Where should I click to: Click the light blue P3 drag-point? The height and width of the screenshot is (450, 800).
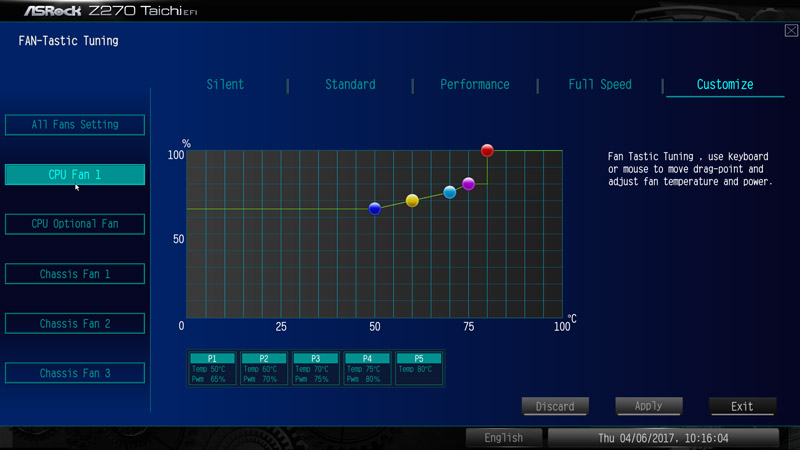(449, 192)
